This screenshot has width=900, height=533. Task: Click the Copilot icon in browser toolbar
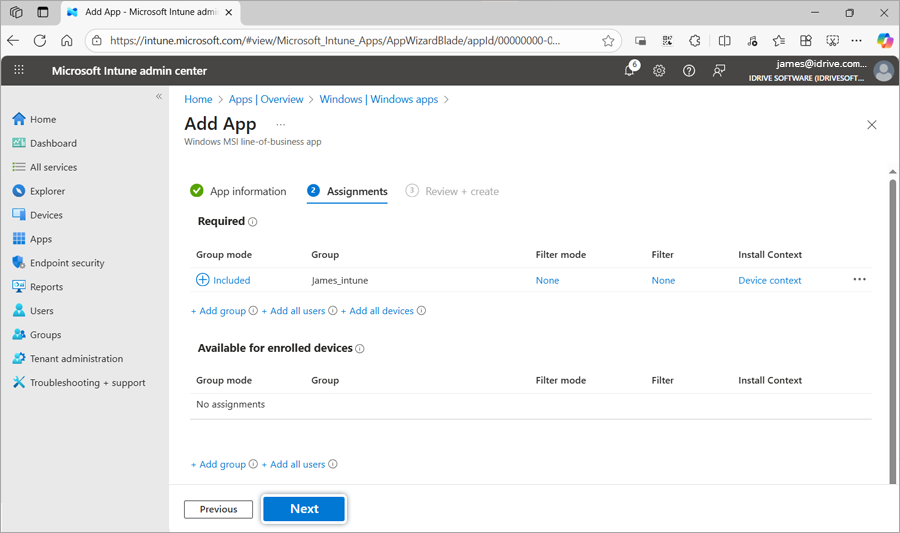(884, 41)
